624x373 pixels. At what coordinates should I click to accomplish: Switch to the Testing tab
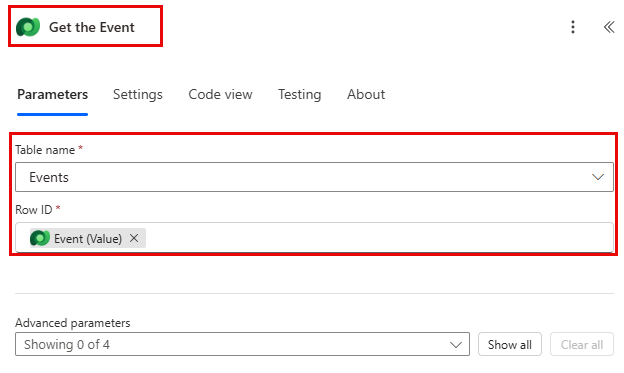tap(299, 94)
